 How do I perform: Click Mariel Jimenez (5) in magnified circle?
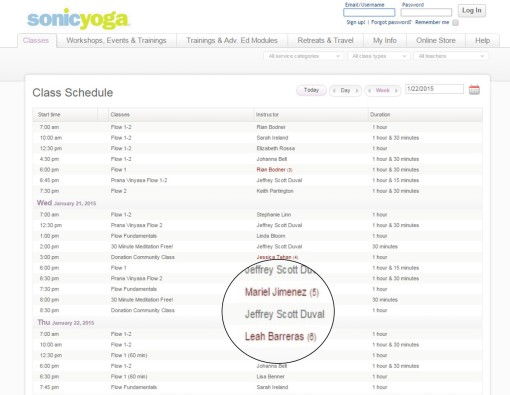point(282,292)
